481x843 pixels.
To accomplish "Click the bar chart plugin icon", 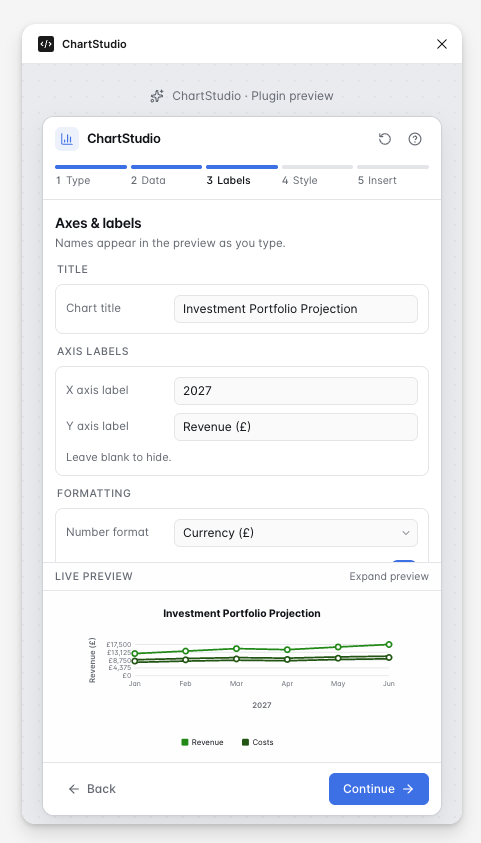I will [x=67, y=139].
